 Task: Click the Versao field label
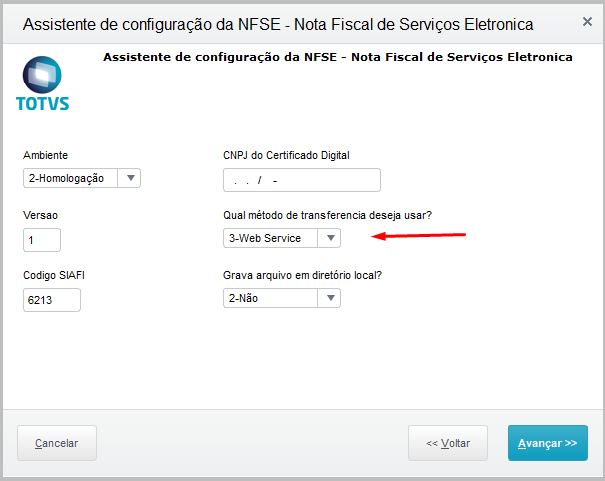(x=42, y=215)
